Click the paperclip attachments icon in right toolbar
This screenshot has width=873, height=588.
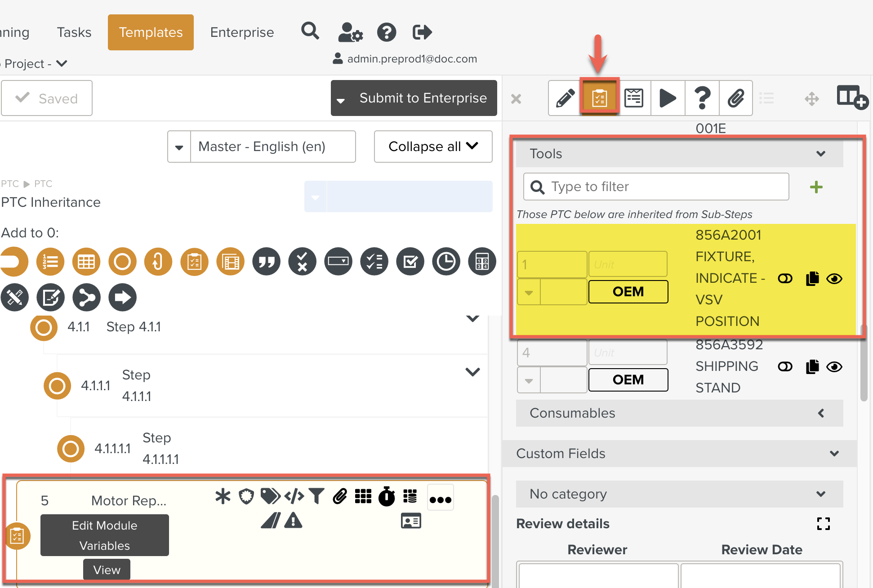point(736,98)
